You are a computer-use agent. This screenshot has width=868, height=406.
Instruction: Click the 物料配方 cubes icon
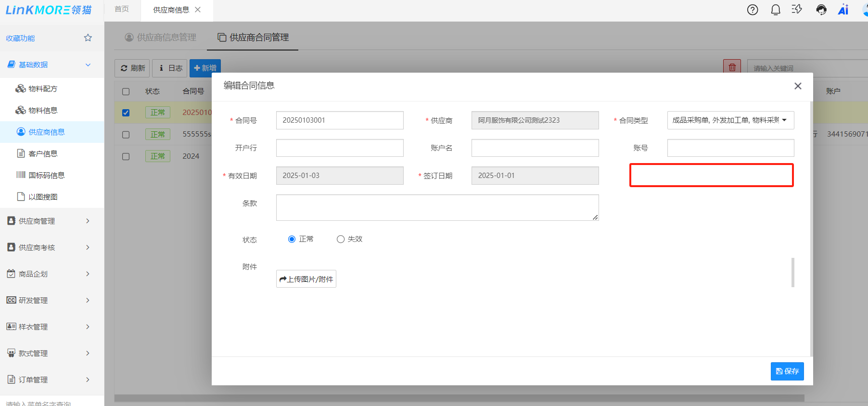pos(21,89)
